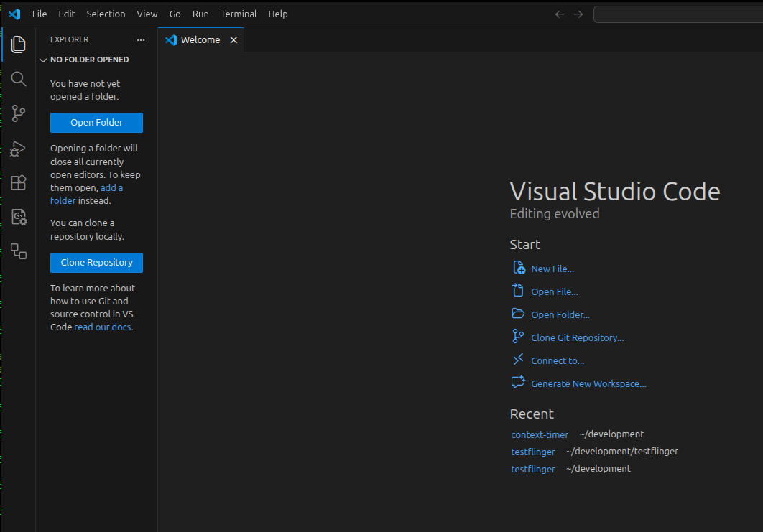
Task: Open the Source Control view icon
Action: click(x=19, y=113)
